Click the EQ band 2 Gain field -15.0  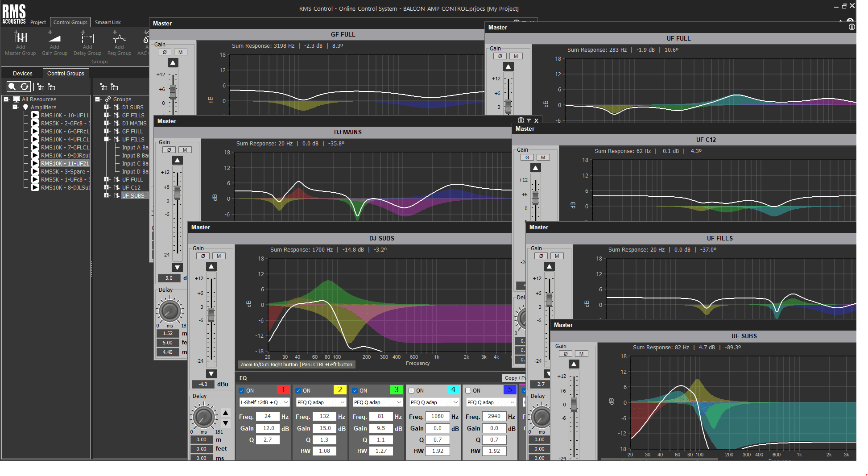(x=324, y=428)
